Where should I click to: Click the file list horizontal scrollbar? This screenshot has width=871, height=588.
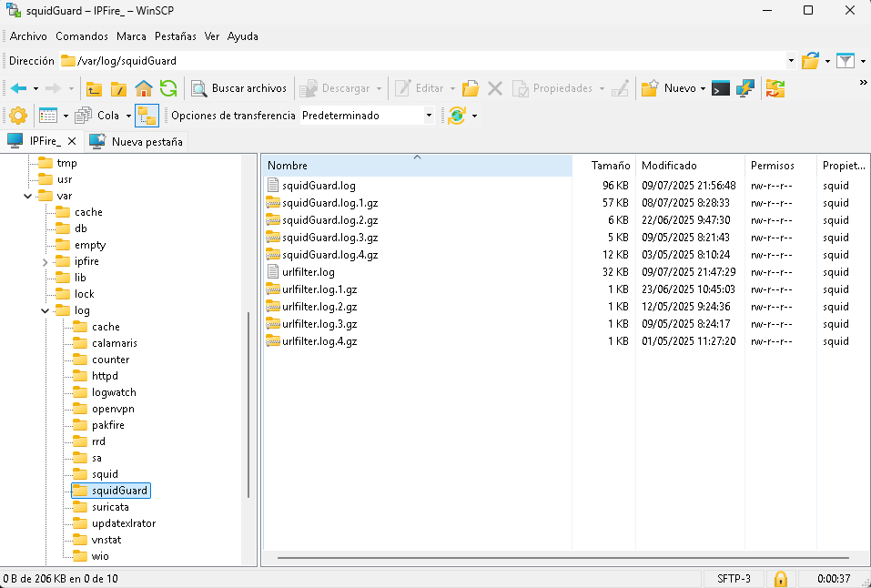click(x=562, y=557)
